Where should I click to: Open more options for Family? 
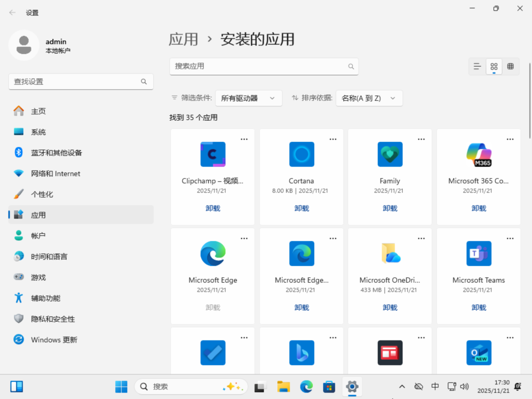point(421,139)
